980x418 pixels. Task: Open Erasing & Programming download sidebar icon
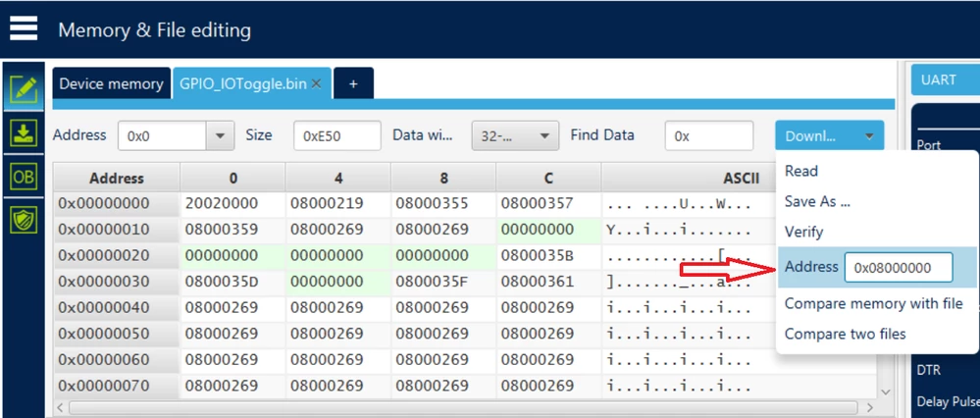pyautogui.click(x=24, y=133)
